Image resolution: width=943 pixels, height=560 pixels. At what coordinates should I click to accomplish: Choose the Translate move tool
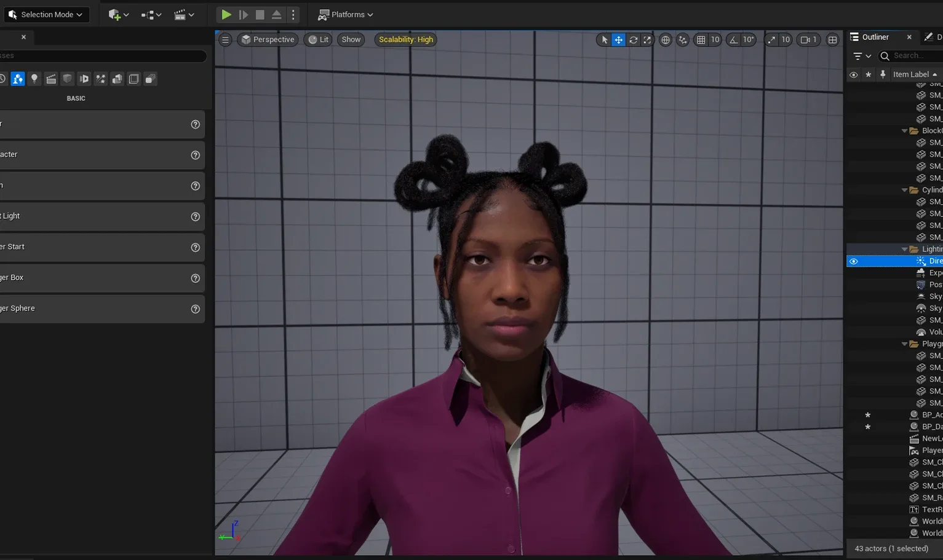tap(618, 39)
